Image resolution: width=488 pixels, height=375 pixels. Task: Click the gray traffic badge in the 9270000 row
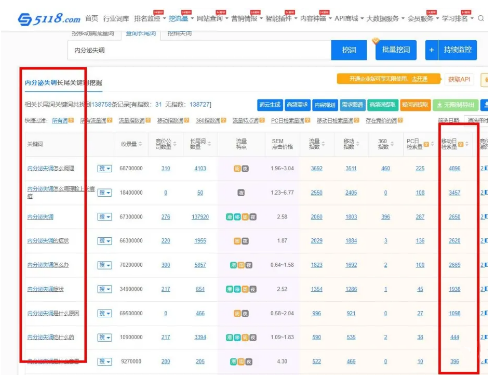point(249,362)
